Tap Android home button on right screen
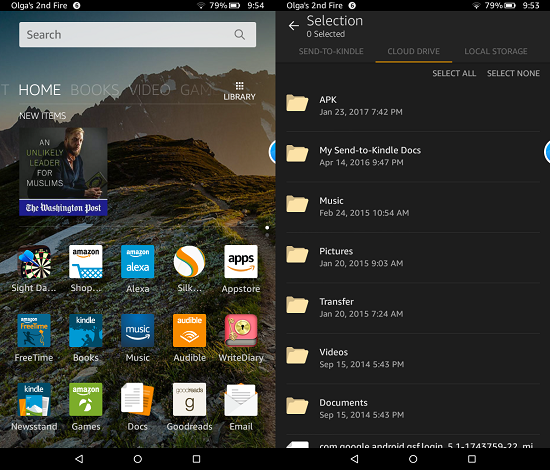 [x=413, y=459]
